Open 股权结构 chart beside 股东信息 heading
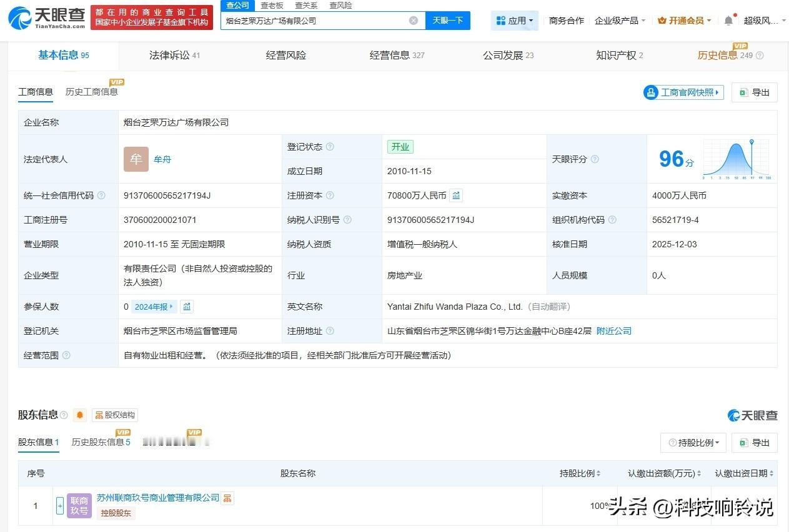The width and height of the screenshot is (789, 532). (x=114, y=415)
